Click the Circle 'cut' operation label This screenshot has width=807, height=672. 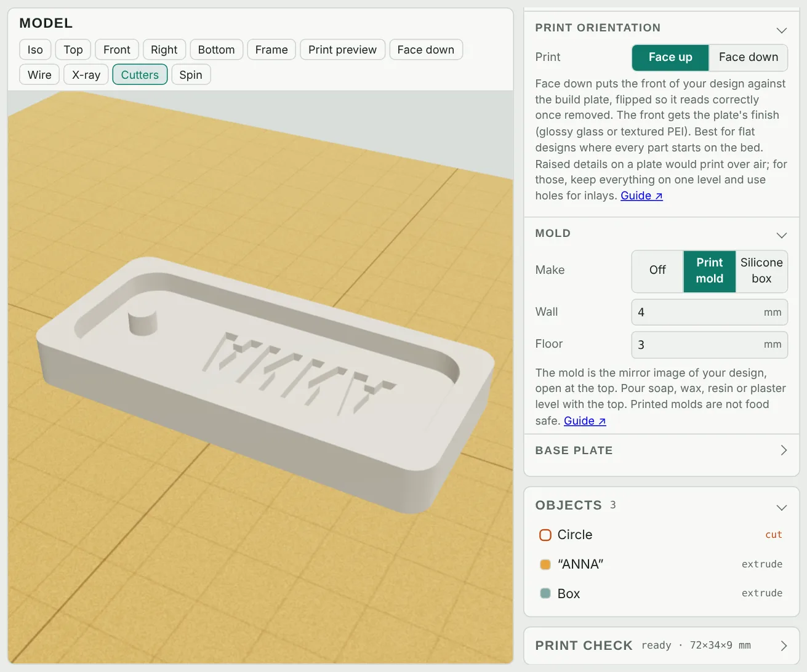point(774,535)
